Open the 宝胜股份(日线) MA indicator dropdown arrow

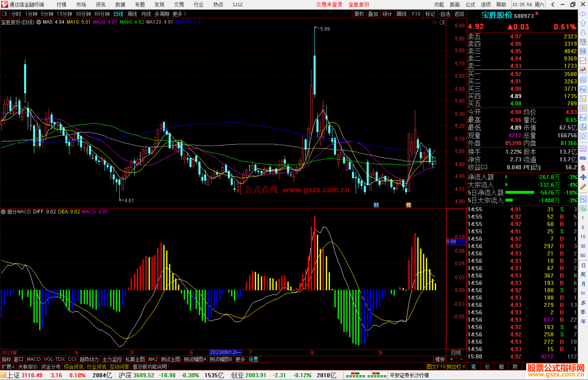pos(39,22)
